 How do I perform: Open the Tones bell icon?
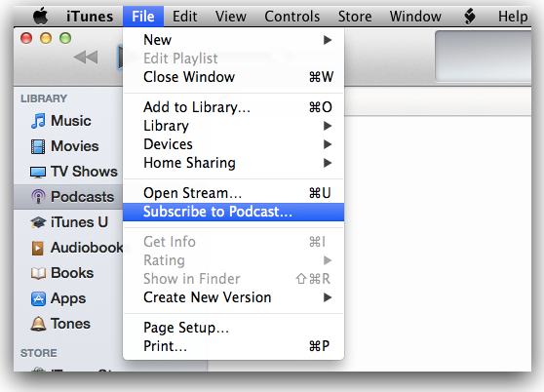click(38, 324)
